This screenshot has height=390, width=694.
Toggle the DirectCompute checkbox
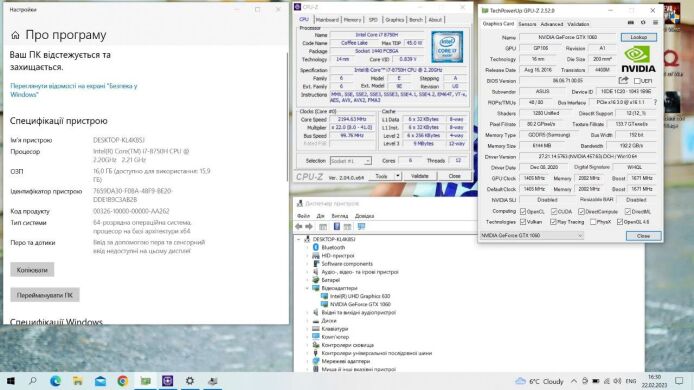tap(582, 212)
